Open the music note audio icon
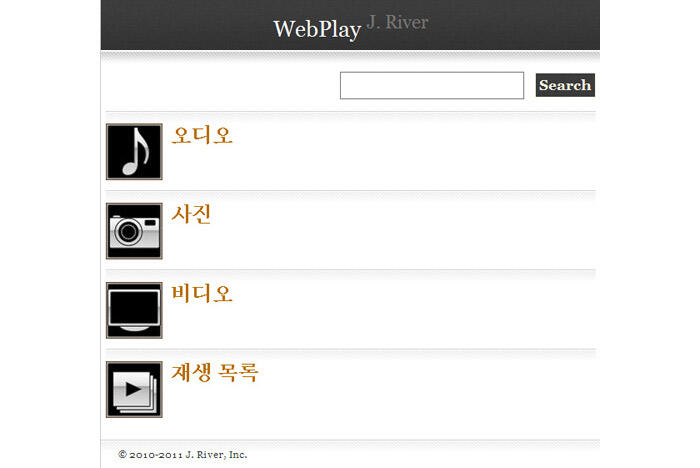700x468 pixels. [x=134, y=151]
